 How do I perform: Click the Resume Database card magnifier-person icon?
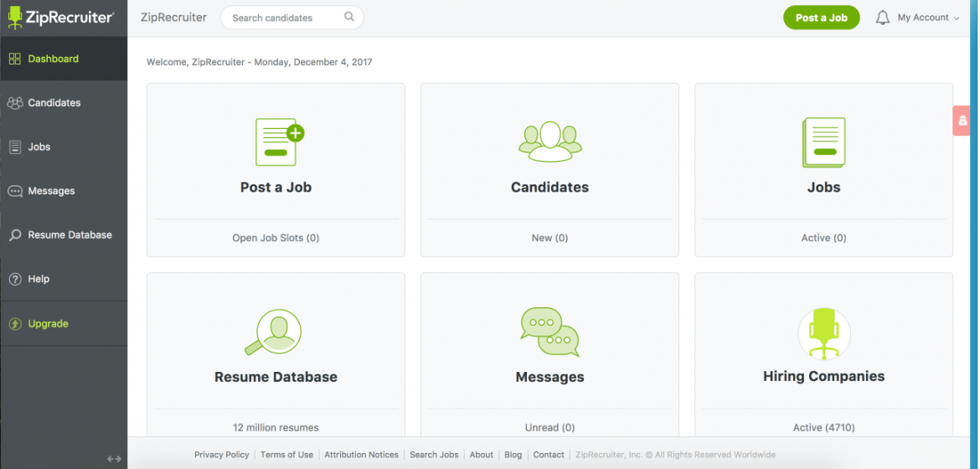tap(273, 332)
